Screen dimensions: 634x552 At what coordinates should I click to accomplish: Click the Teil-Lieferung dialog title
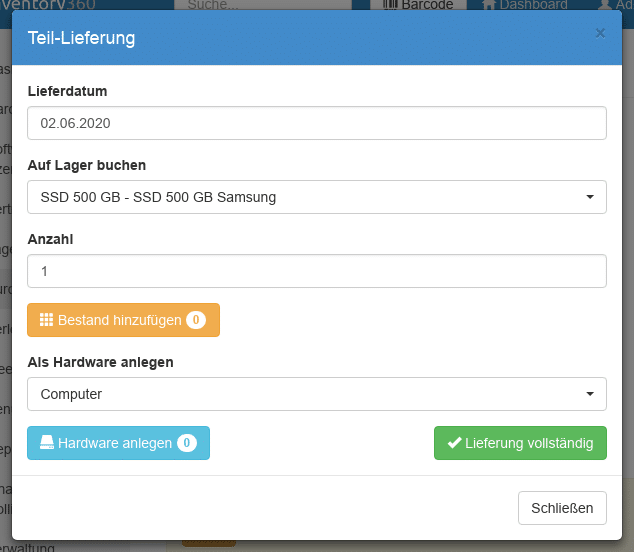[x=81, y=38]
